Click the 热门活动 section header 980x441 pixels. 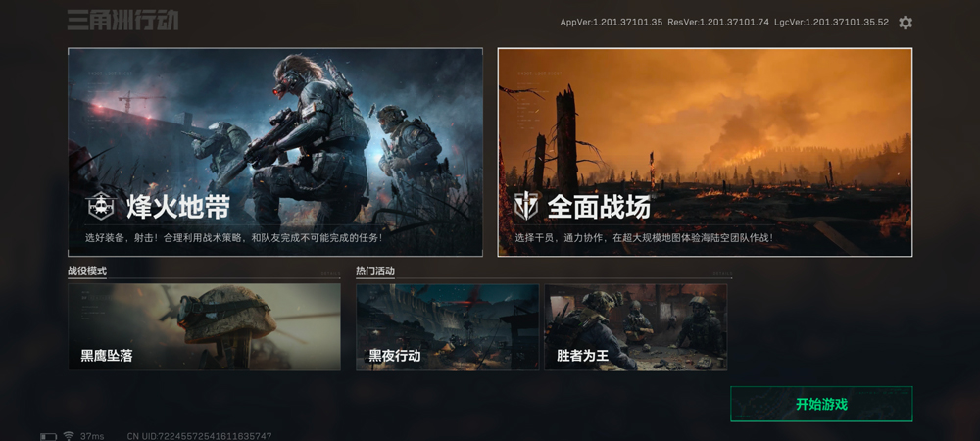[375, 271]
